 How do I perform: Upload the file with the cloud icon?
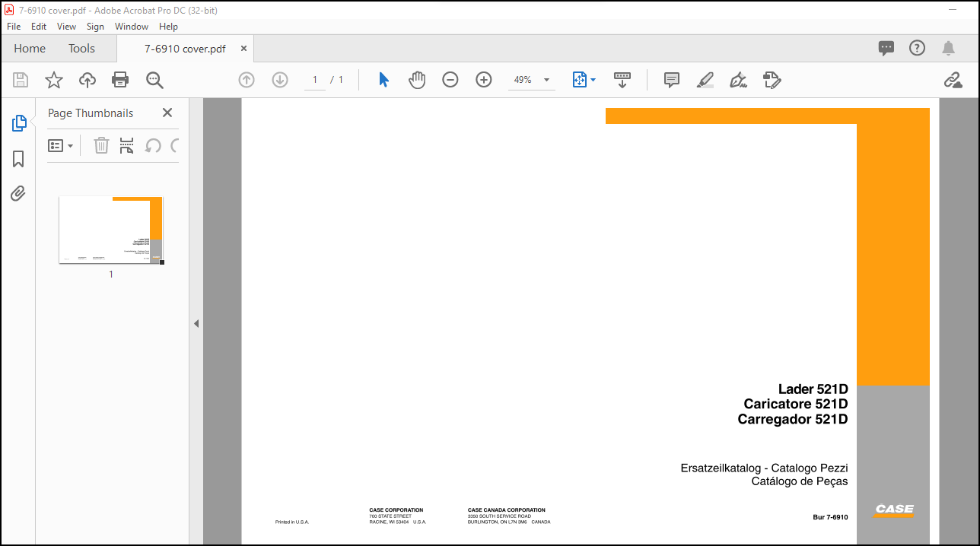(x=87, y=80)
